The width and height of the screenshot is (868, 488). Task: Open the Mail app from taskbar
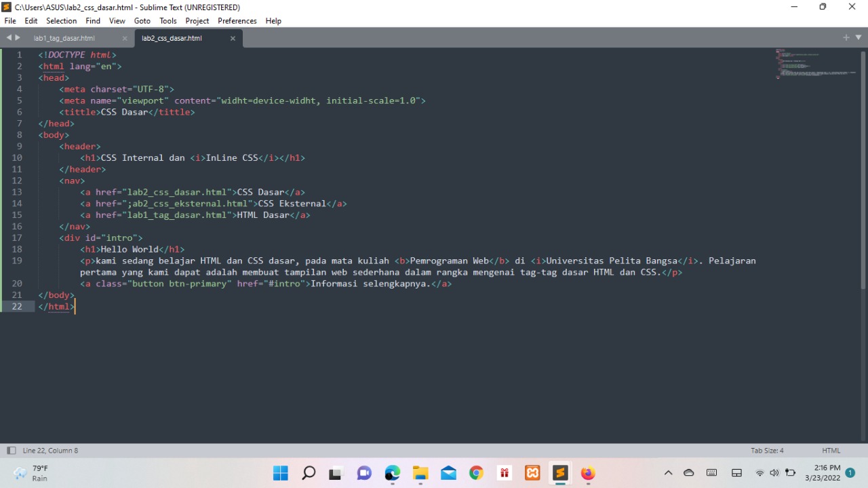[448, 473]
